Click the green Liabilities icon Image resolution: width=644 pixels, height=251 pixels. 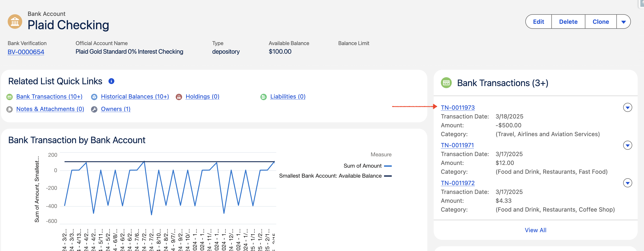264,97
